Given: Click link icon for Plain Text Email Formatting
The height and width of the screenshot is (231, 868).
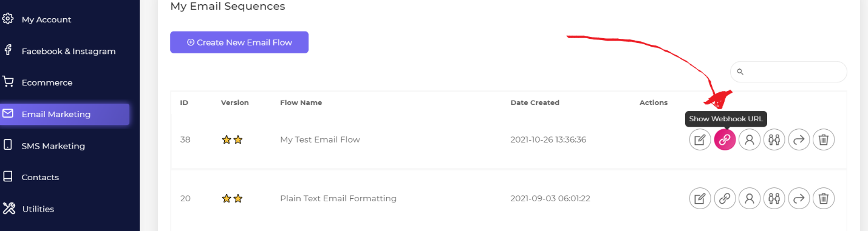Looking at the screenshot, I should pyautogui.click(x=725, y=198).
